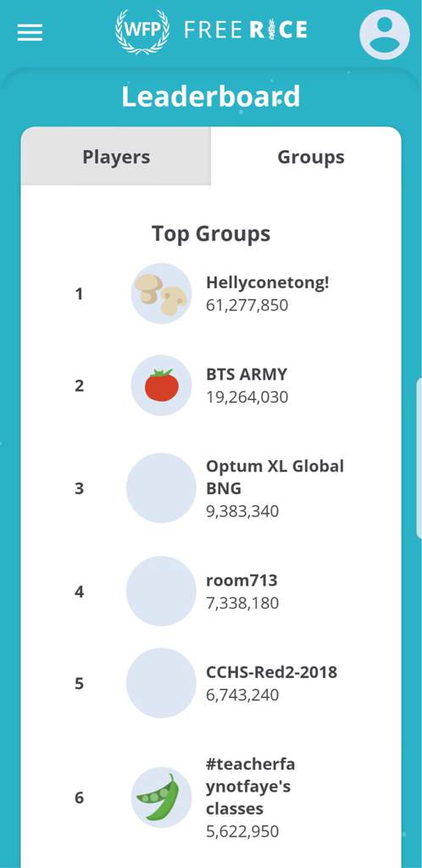
Task: Click the FREE RICE logo text
Action: 246,30
